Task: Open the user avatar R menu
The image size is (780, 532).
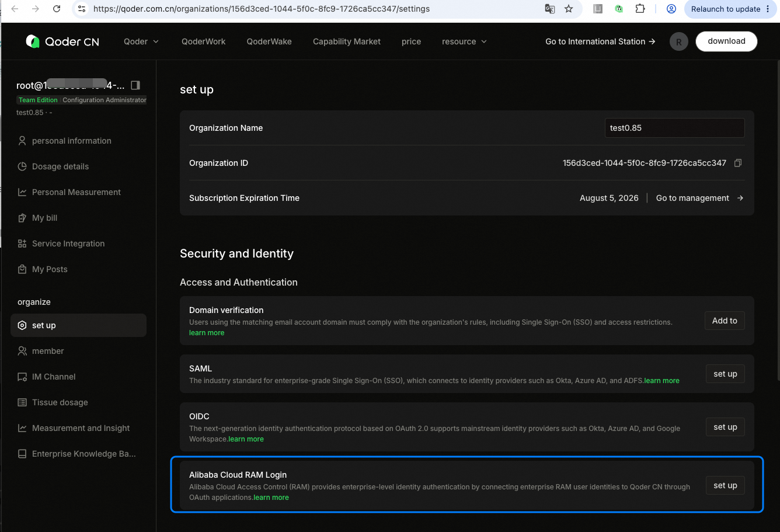Action: pyautogui.click(x=678, y=41)
